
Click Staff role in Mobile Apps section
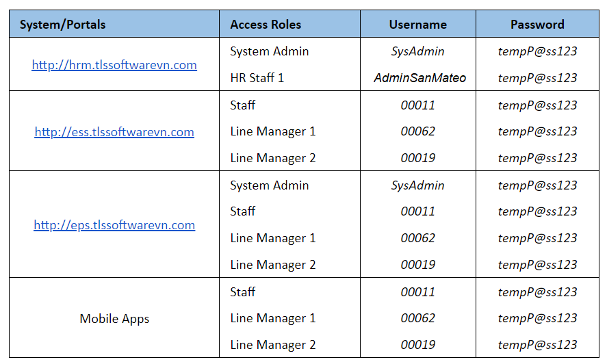(x=243, y=291)
